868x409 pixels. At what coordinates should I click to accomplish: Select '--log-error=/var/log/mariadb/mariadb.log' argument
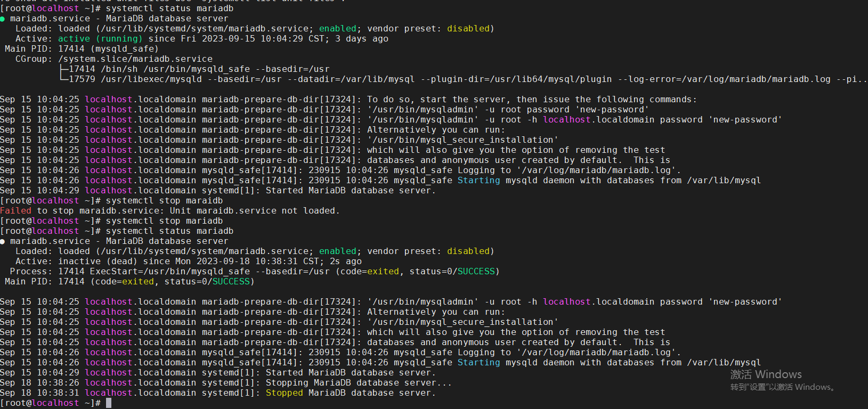[x=724, y=79]
